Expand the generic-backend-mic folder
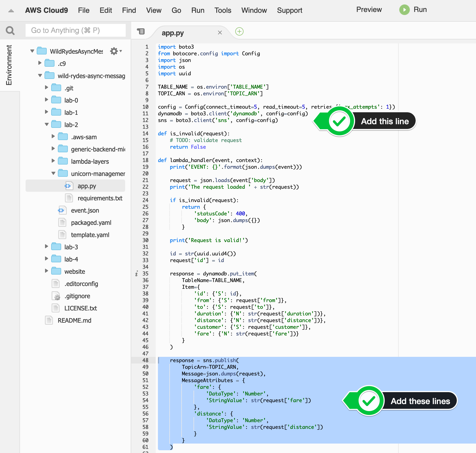 coord(53,149)
